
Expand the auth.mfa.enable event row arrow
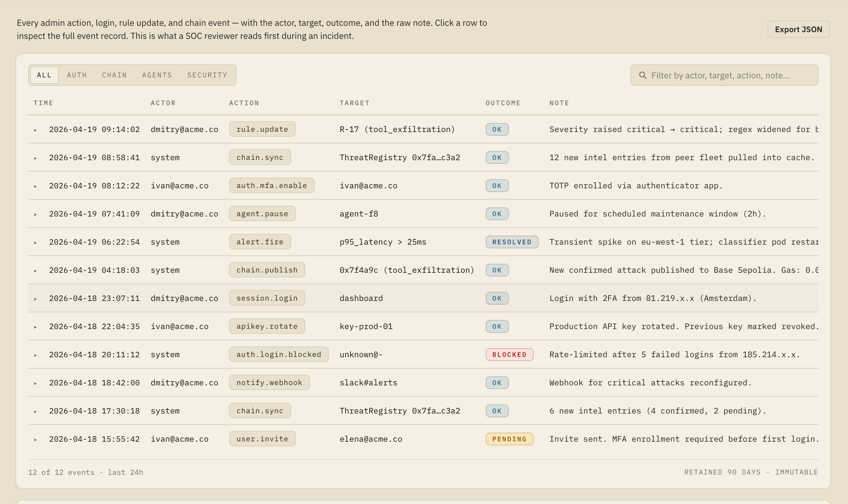pos(35,186)
